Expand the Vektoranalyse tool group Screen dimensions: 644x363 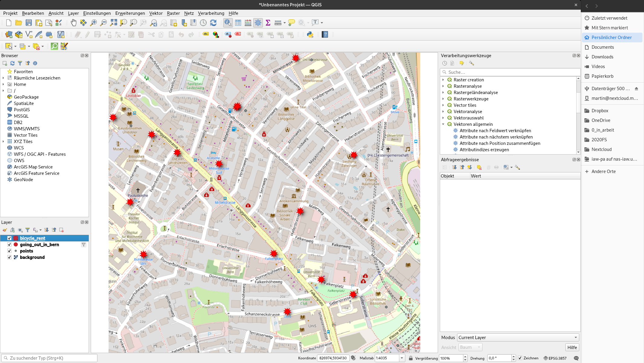pos(443,112)
